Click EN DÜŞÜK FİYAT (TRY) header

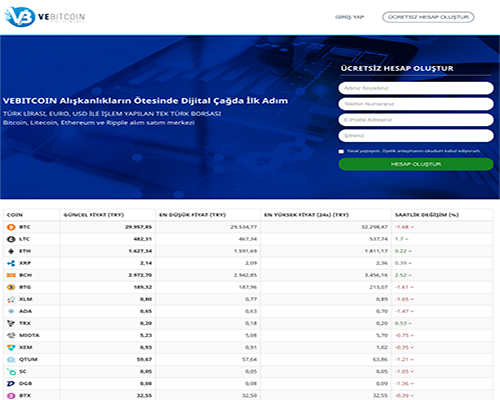(192, 215)
